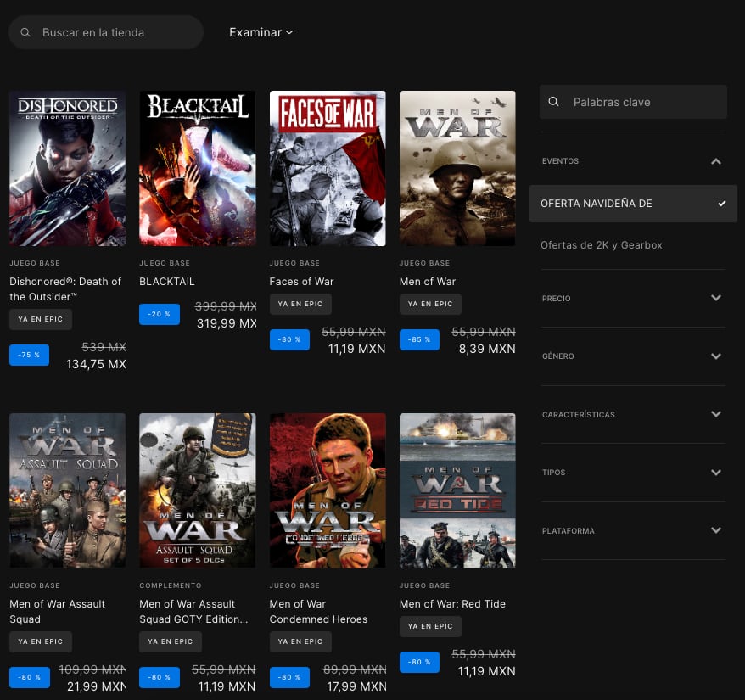Open the Faces of War cover art

[328, 168]
